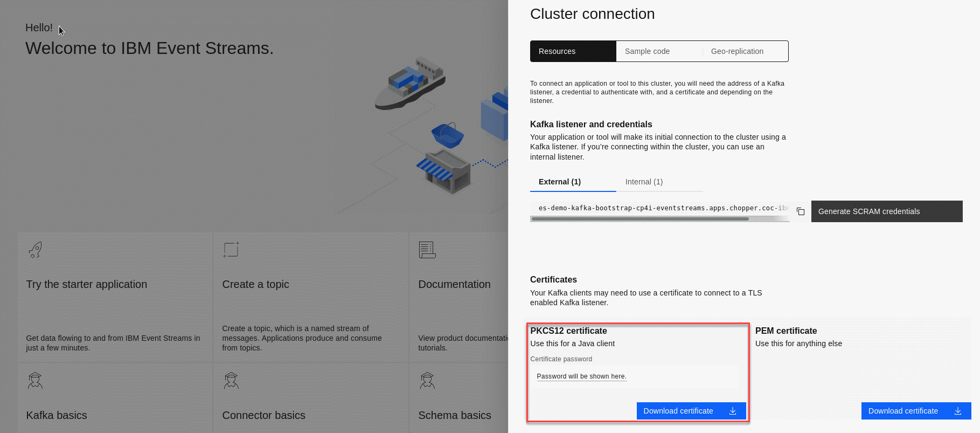This screenshot has width=980, height=433.
Task: Click the Certificate password field
Action: click(x=636, y=376)
